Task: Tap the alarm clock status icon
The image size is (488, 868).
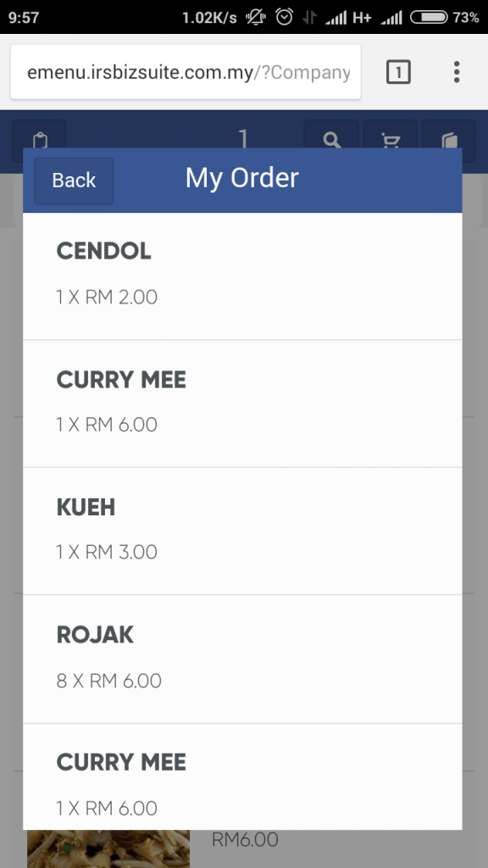Action: (285, 17)
